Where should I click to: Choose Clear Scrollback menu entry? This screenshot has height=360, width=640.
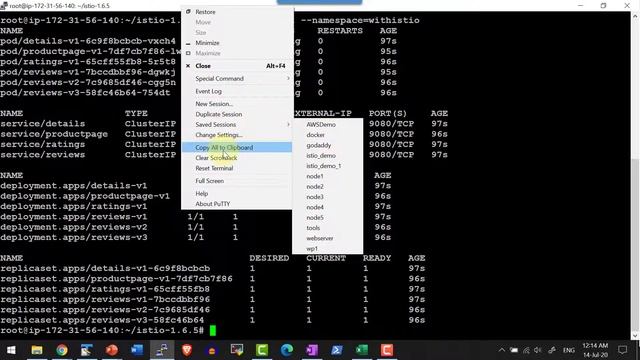click(237, 158)
